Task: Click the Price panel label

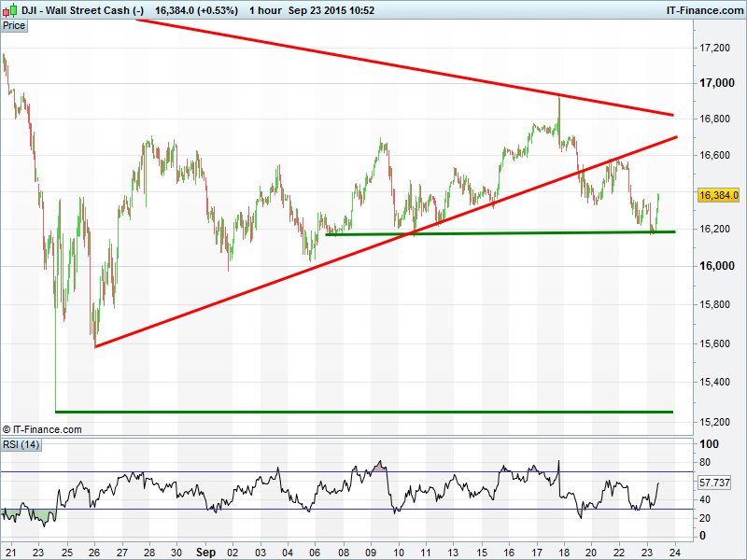Action: click(14, 25)
